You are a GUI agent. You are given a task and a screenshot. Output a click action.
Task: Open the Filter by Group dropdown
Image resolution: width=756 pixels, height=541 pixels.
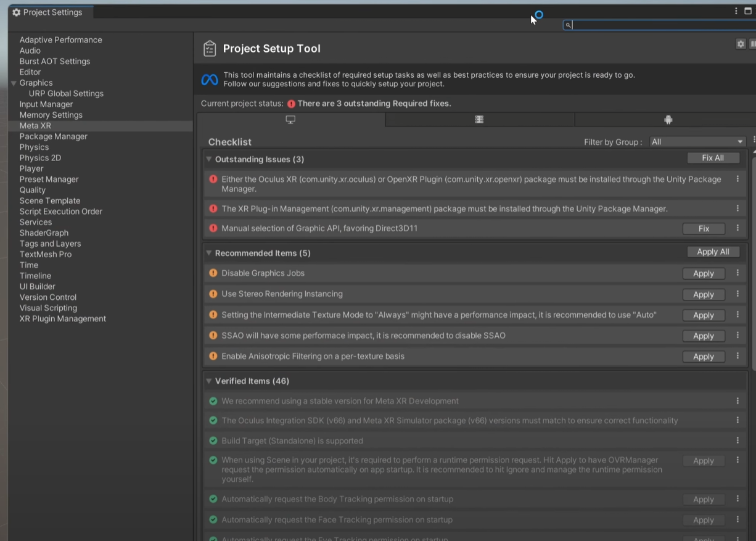(x=697, y=142)
